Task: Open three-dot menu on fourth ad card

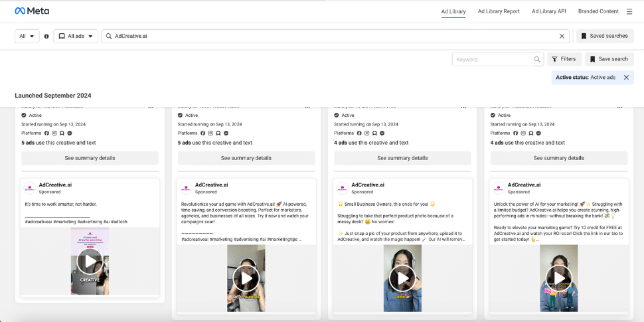Action: 620,108
